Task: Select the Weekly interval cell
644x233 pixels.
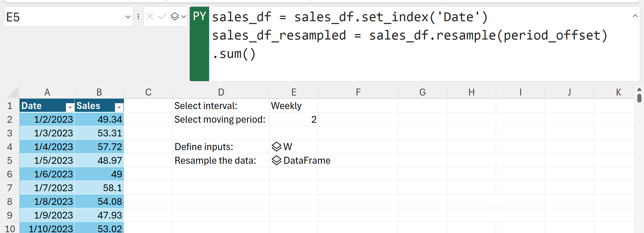Action: coord(293,106)
